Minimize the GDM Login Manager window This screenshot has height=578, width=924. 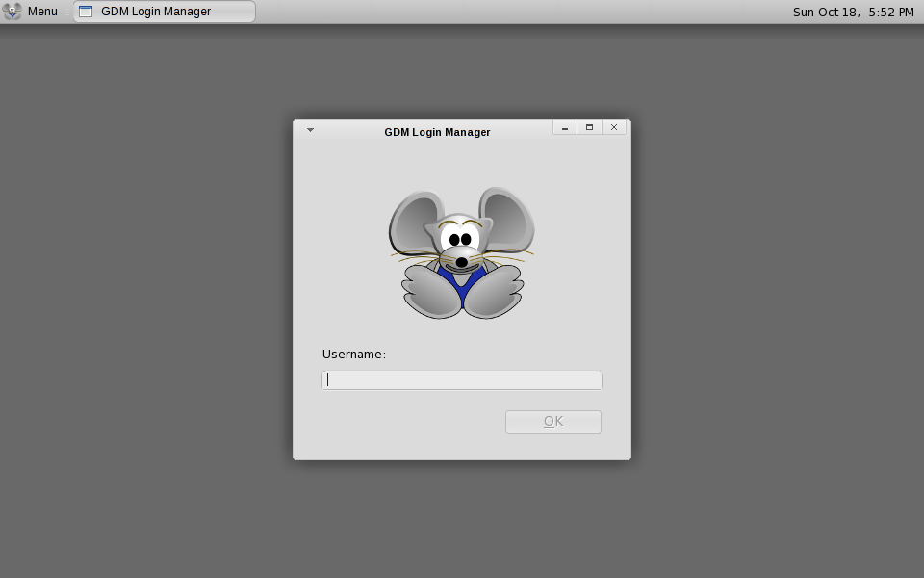(x=565, y=127)
